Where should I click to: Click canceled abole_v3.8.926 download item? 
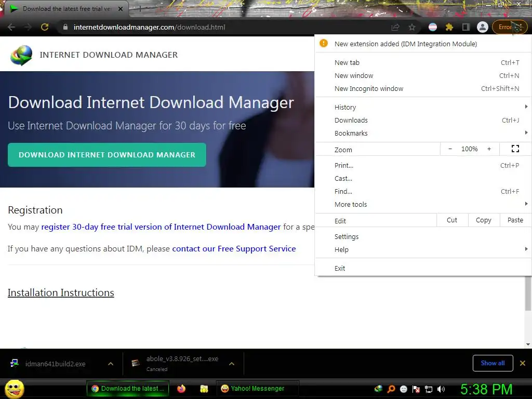click(177, 364)
